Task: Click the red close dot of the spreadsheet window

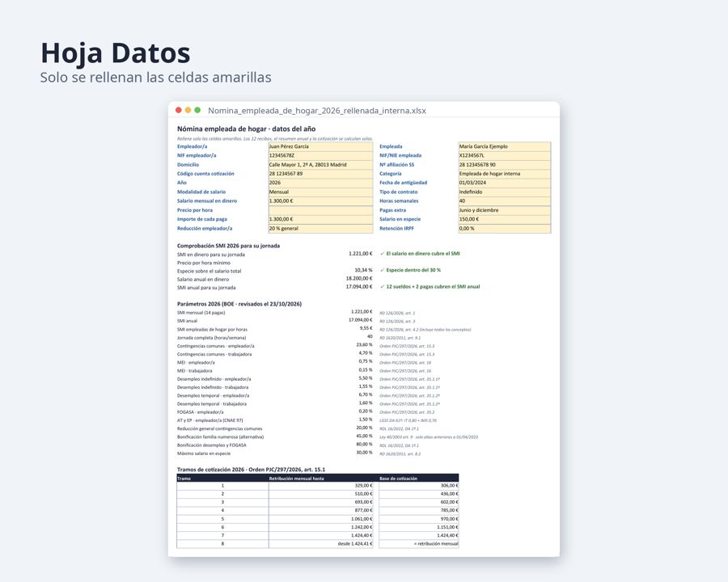Action: pyautogui.click(x=178, y=110)
